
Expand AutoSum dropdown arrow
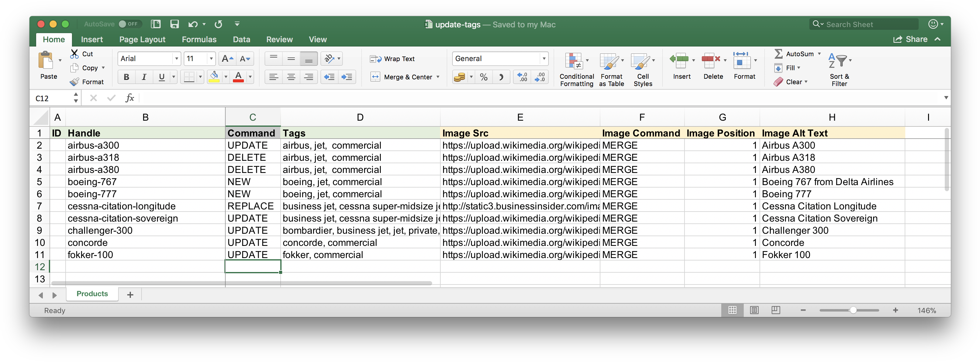point(819,54)
